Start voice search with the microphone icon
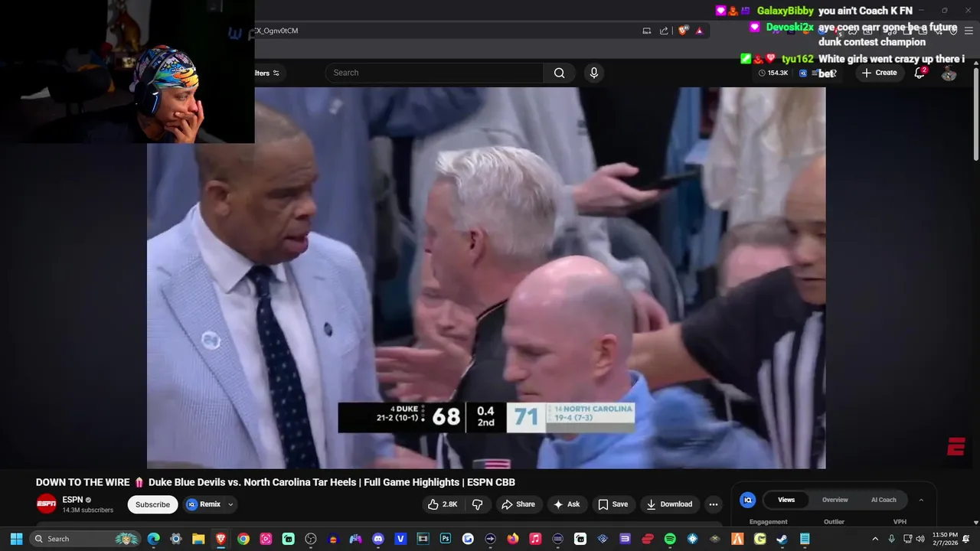Screen dimensions: 980x551 (593, 73)
